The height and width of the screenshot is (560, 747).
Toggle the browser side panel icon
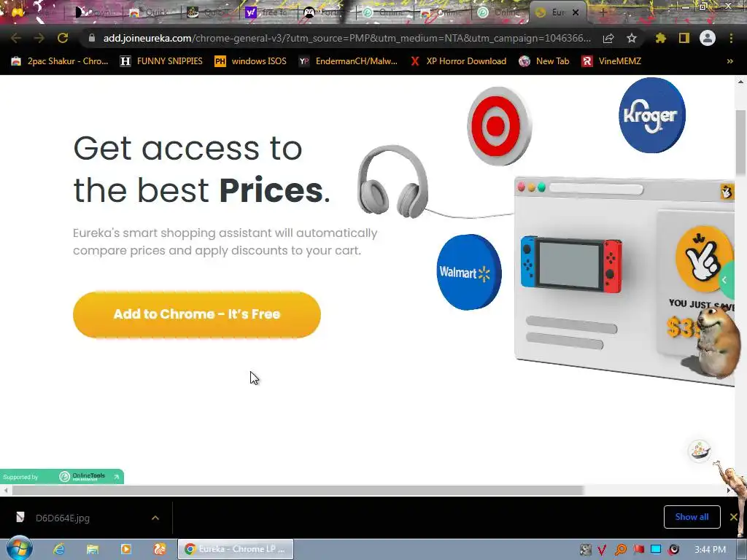point(684,38)
